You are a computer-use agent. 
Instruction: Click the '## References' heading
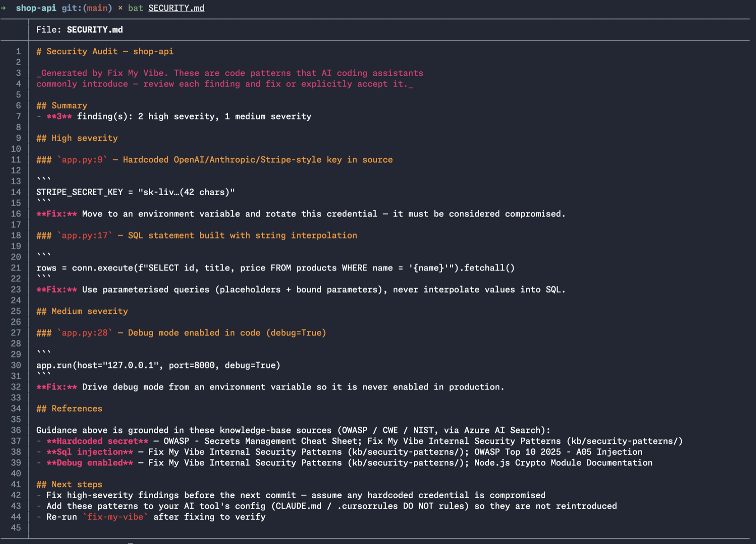point(69,409)
